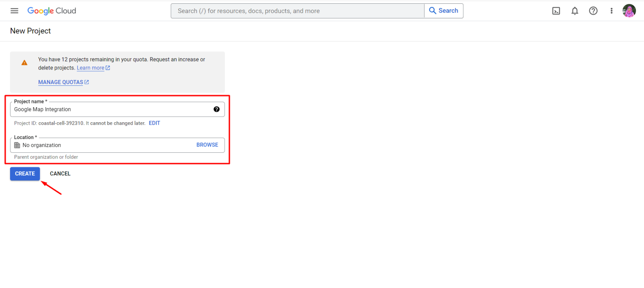This screenshot has height=288, width=644.
Task: Click the user account avatar
Action: (629, 11)
